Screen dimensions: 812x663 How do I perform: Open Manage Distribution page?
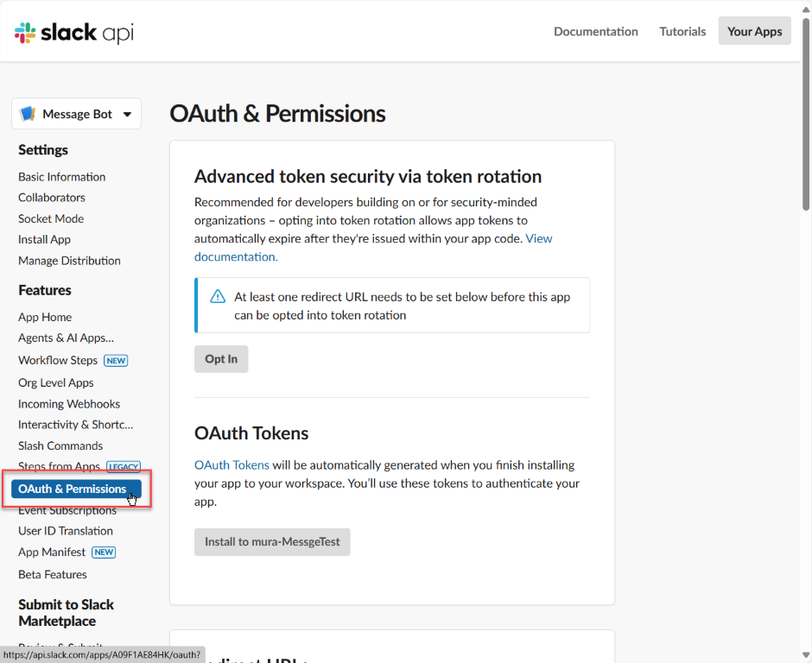[x=69, y=261]
